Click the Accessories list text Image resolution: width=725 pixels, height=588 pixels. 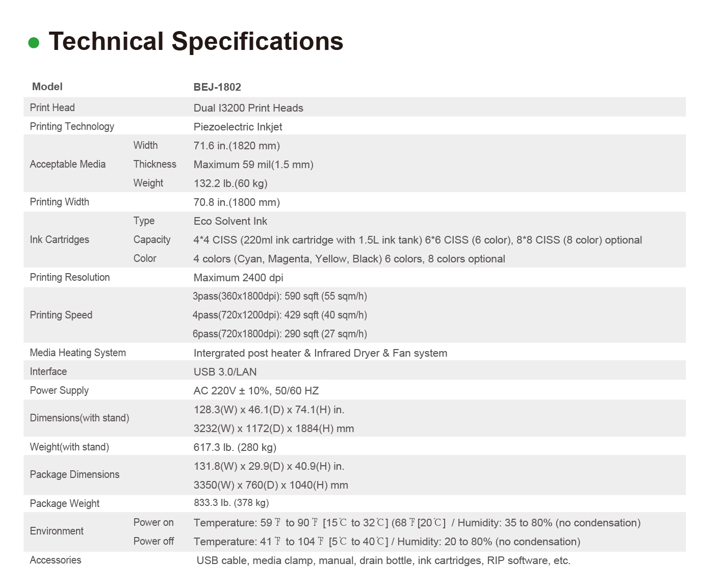pyautogui.click(x=383, y=560)
